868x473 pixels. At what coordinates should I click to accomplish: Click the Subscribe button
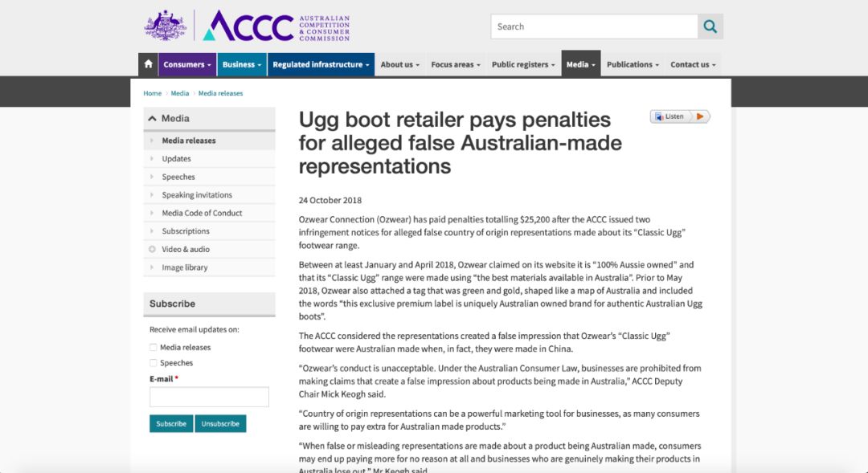tap(171, 424)
